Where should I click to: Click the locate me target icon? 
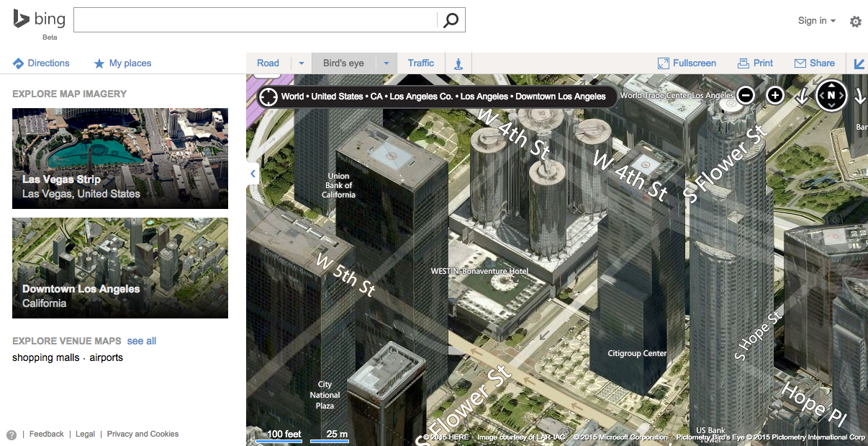pos(268,97)
